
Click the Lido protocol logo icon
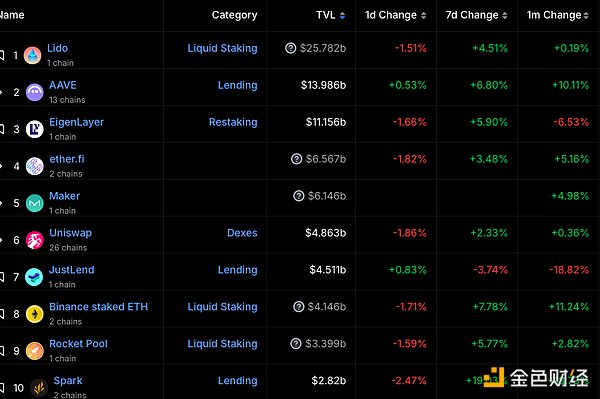[x=33, y=55]
